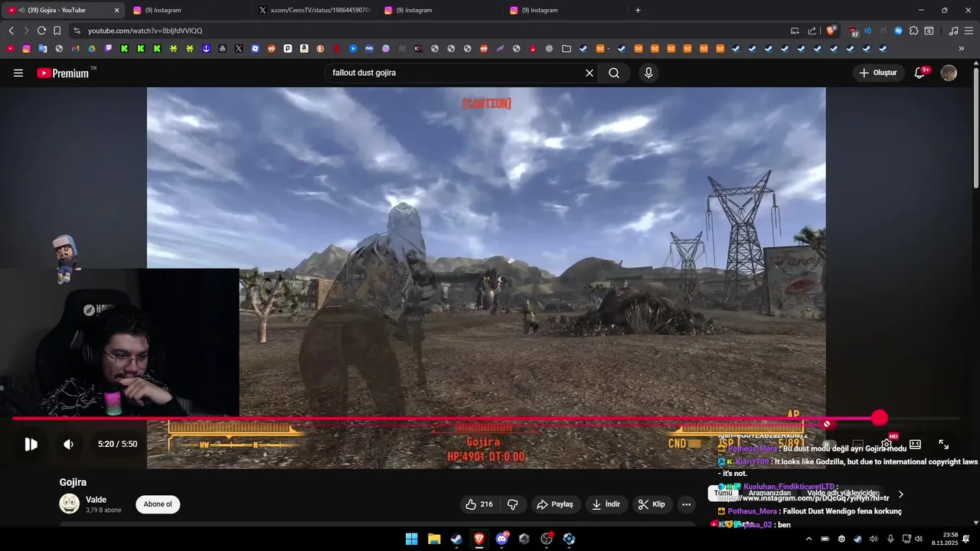Share this page icon in address bar
The image size is (980, 551).
[x=812, y=31]
